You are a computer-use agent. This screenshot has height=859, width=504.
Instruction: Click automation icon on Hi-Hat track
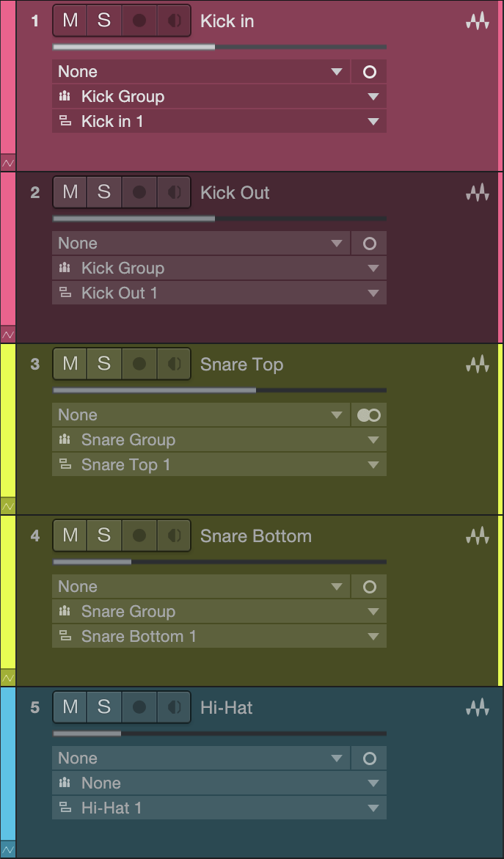click(8, 849)
